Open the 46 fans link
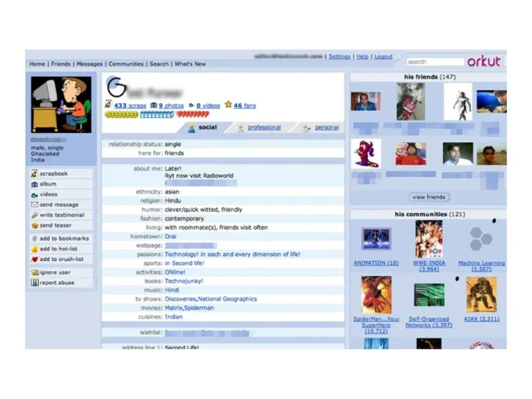This screenshot has height=399, width=532. click(x=245, y=106)
